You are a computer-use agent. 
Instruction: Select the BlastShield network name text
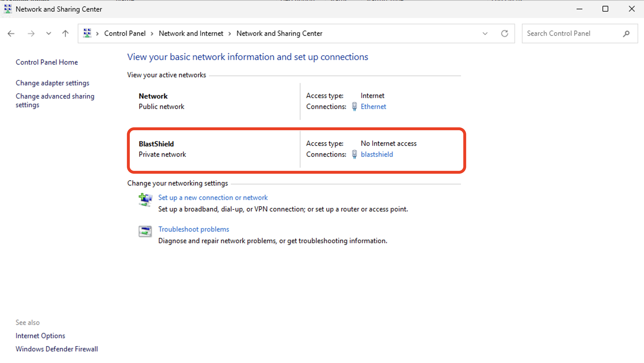click(x=156, y=144)
